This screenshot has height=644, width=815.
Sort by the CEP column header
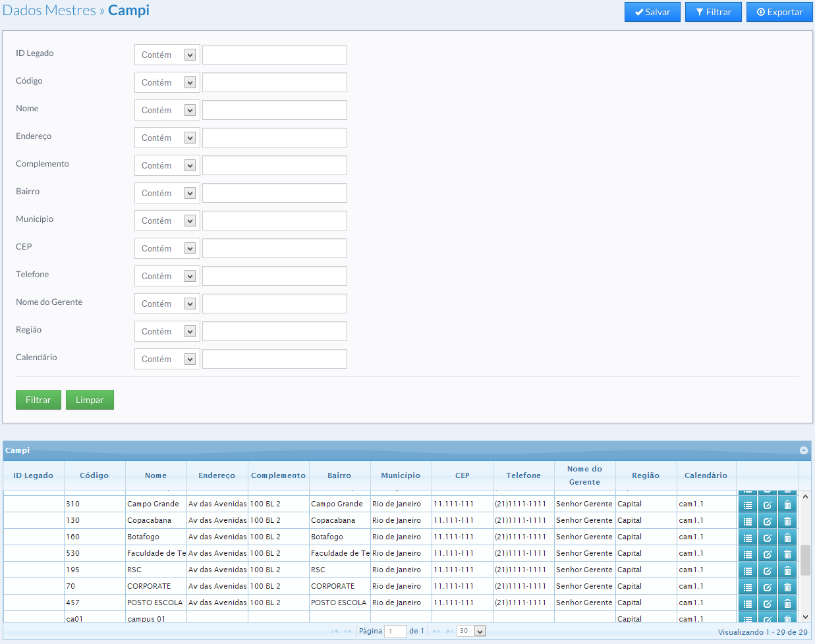tap(462, 475)
